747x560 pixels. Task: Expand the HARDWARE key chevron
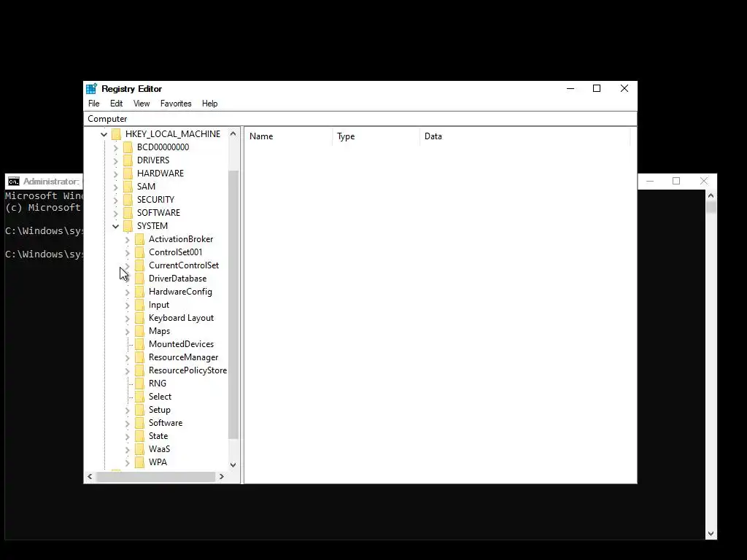[x=116, y=174]
